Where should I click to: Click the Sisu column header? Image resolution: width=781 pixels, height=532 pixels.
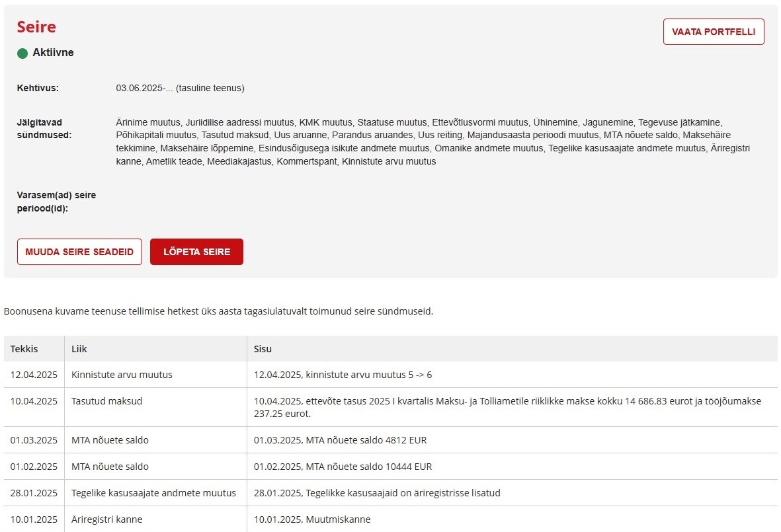click(263, 349)
